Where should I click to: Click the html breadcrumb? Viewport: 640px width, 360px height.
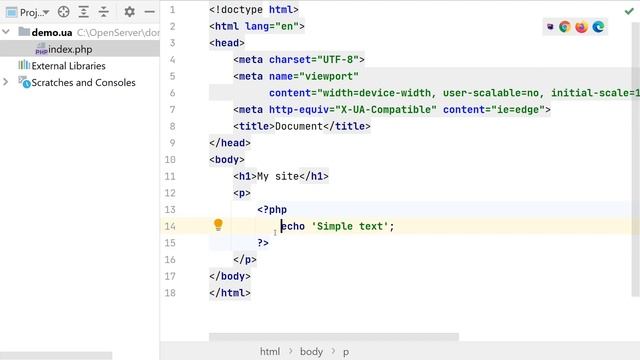coord(270,351)
